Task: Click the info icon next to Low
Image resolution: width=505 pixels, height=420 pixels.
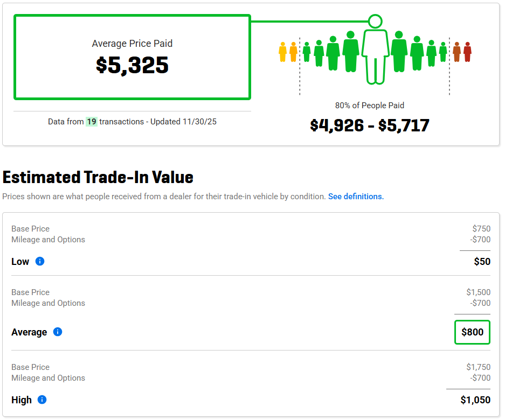Action: [40, 262]
